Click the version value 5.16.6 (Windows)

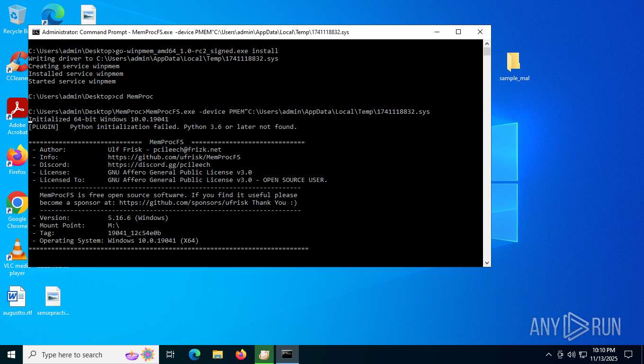click(138, 218)
